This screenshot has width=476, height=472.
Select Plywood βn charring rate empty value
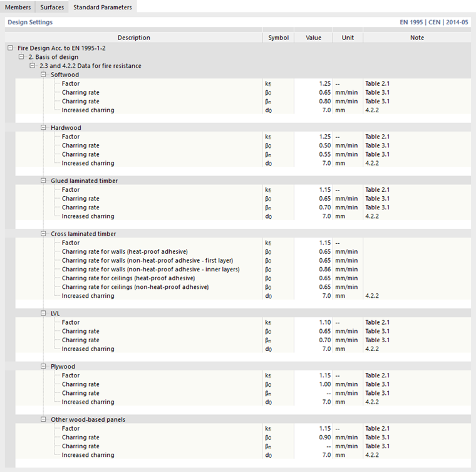click(313, 393)
